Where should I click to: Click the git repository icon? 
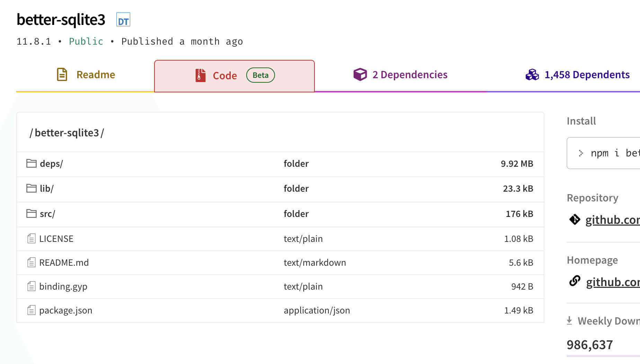pos(575,219)
